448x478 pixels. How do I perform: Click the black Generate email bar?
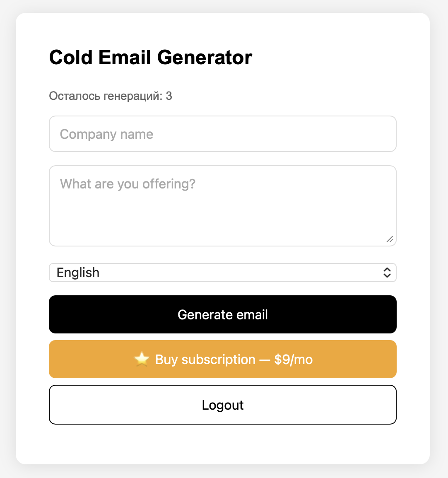223,314
